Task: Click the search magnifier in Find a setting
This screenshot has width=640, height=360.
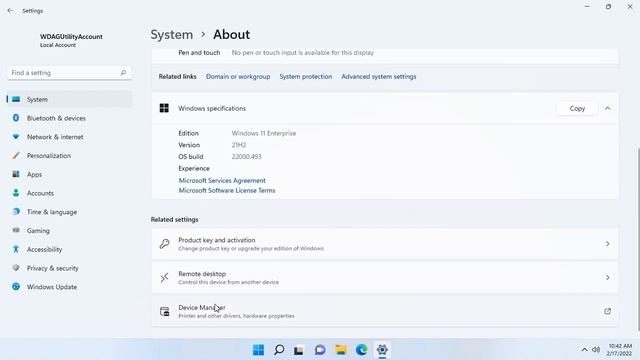Action: pos(123,73)
